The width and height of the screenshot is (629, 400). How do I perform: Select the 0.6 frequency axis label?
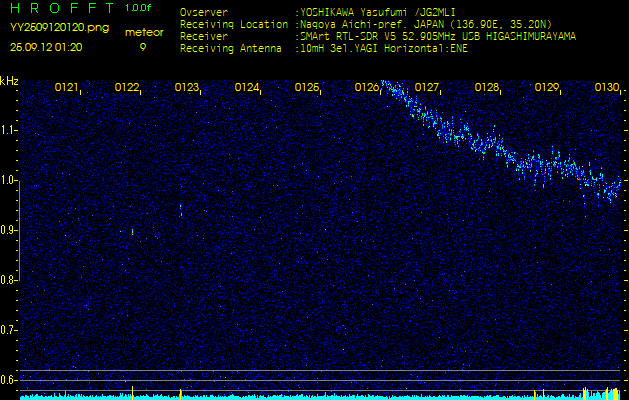(9, 379)
